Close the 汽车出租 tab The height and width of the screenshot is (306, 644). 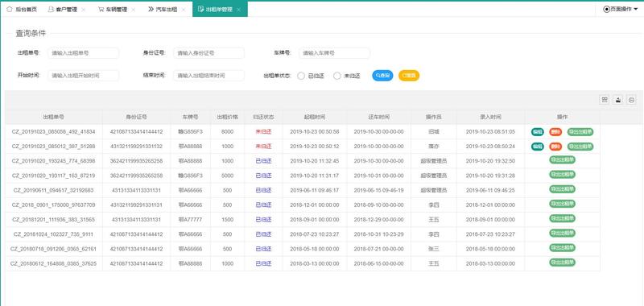184,10
